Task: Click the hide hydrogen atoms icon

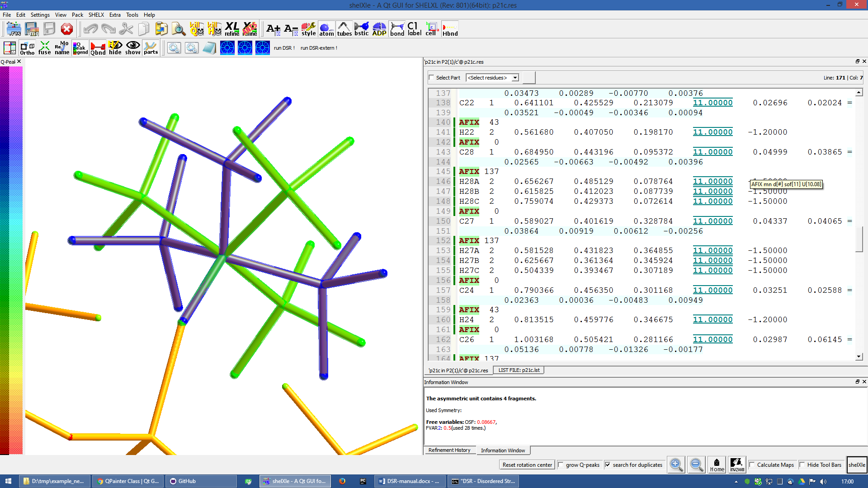Action: coord(115,48)
